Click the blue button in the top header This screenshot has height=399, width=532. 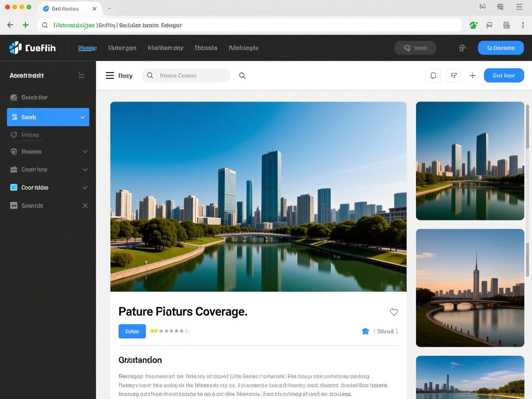[x=501, y=48]
